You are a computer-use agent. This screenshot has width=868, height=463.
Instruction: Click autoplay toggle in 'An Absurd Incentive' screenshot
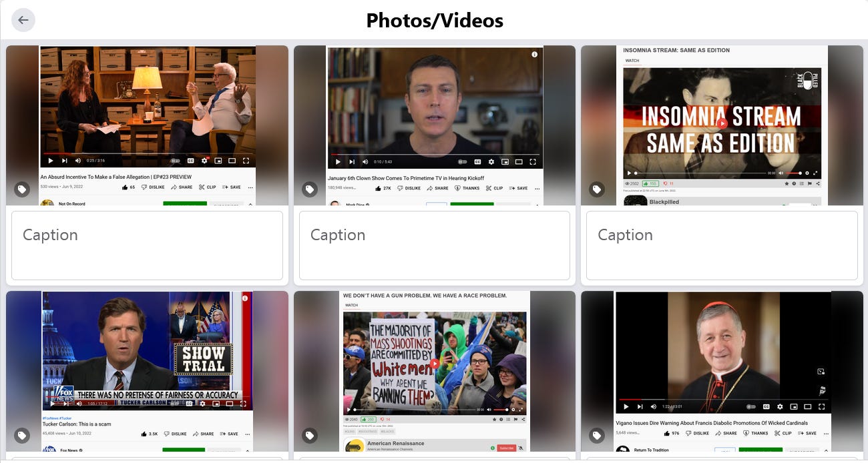coord(176,161)
